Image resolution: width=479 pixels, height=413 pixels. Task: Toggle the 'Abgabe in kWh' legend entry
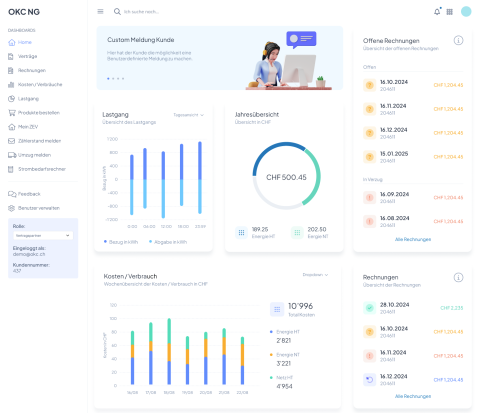tap(168, 242)
